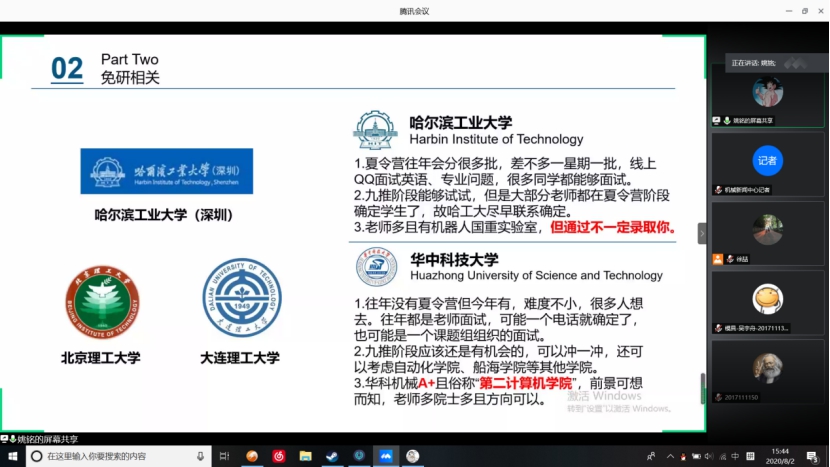Collapse the participant video side panel arrow

702,234
